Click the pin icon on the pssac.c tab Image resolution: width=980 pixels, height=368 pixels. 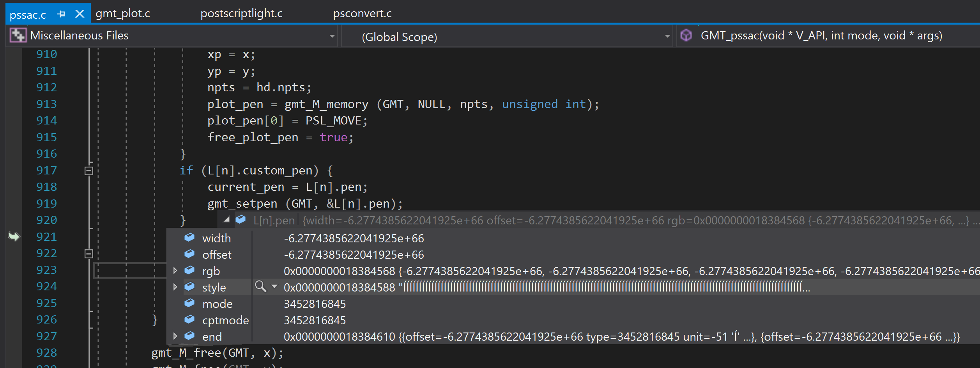pos(61,13)
